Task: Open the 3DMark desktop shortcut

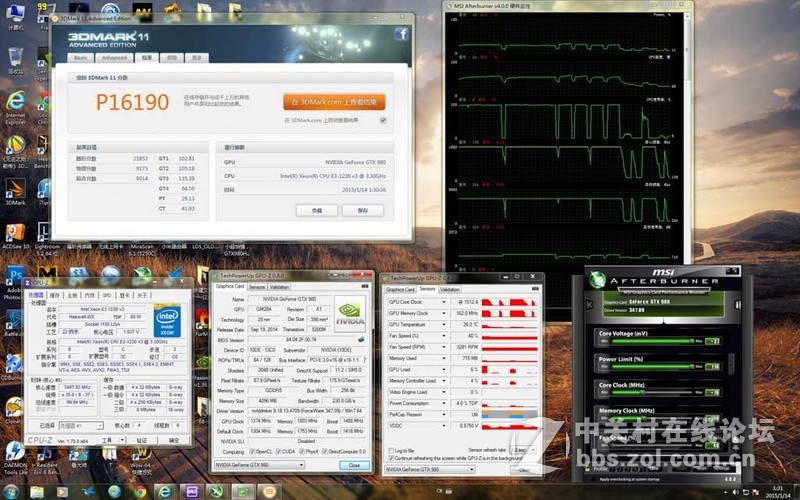Action: pos(15,192)
